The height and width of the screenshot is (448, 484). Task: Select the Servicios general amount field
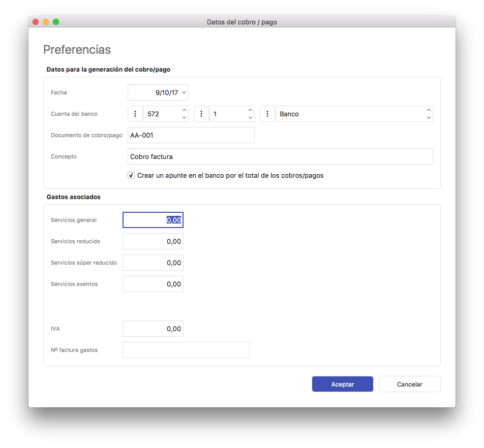pos(153,220)
